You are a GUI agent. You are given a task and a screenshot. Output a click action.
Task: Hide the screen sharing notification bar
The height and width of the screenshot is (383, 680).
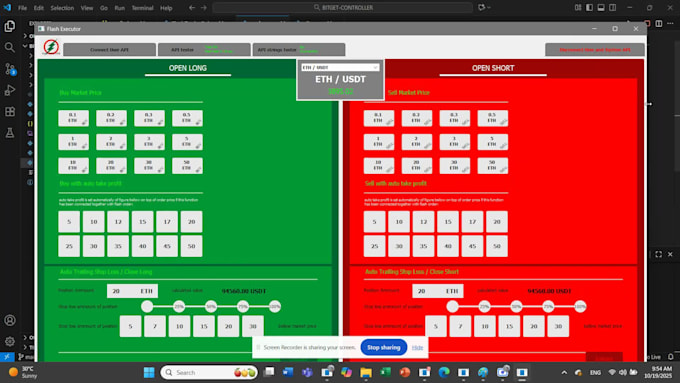click(417, 347)
